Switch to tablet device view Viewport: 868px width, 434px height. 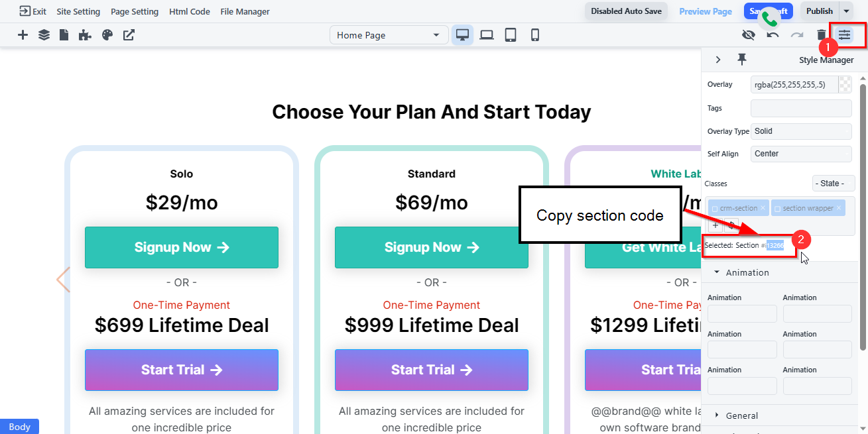(511, 35)
